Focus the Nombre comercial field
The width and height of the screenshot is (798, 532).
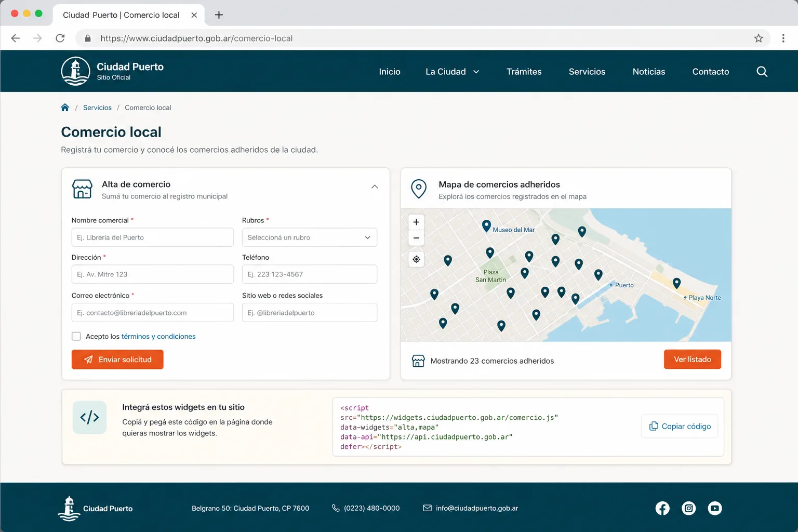(x=153, y=237)
